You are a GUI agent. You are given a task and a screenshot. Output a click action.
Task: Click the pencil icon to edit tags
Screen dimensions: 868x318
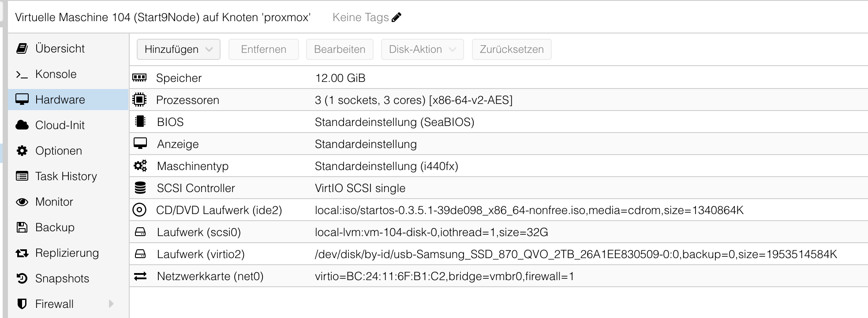397,17
